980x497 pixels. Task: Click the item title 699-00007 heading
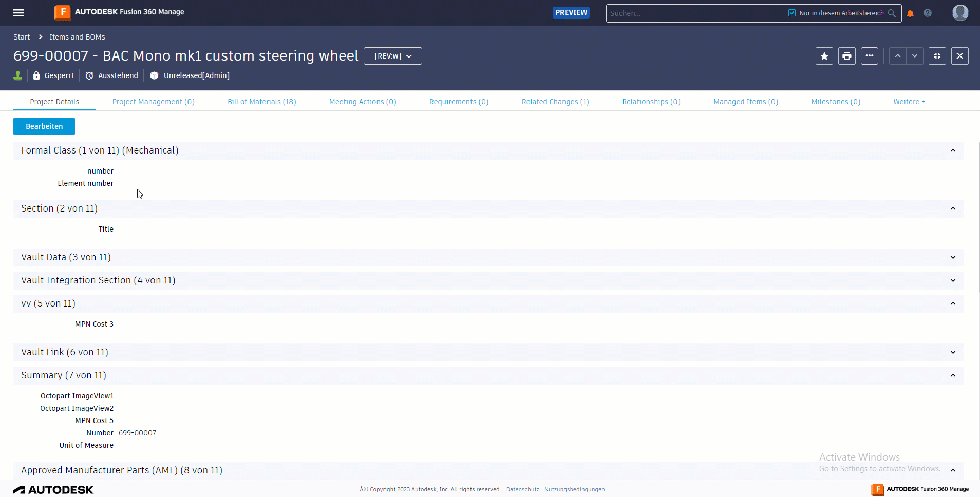(186, 55)
